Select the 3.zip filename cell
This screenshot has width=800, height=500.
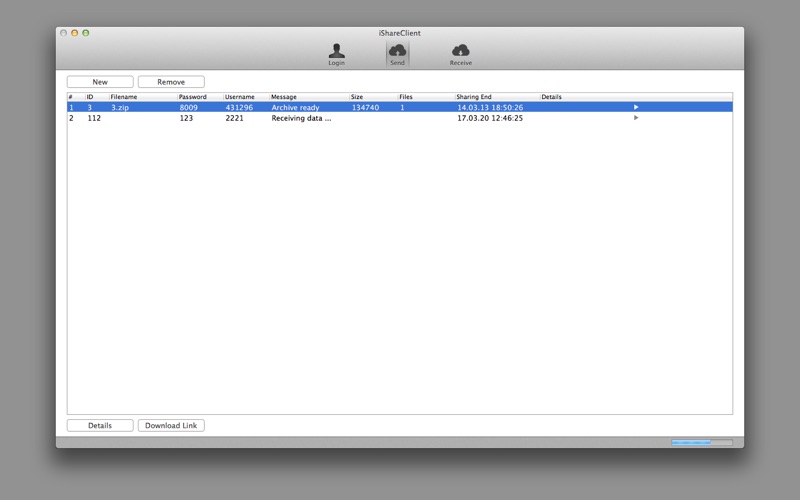tap(120, 108)
